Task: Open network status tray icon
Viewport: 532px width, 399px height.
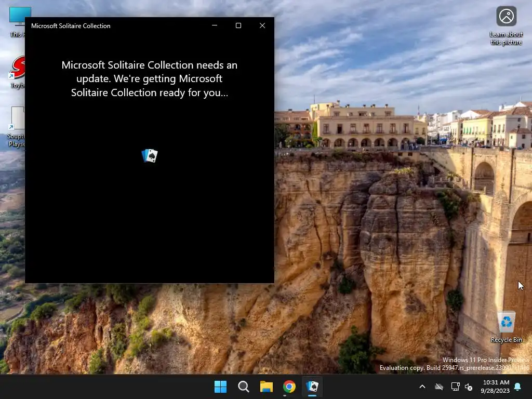Action: [x=455, y=387]
